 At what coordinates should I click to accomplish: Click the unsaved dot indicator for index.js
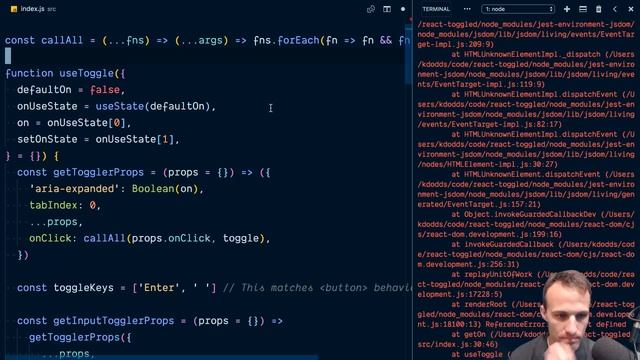403,9
